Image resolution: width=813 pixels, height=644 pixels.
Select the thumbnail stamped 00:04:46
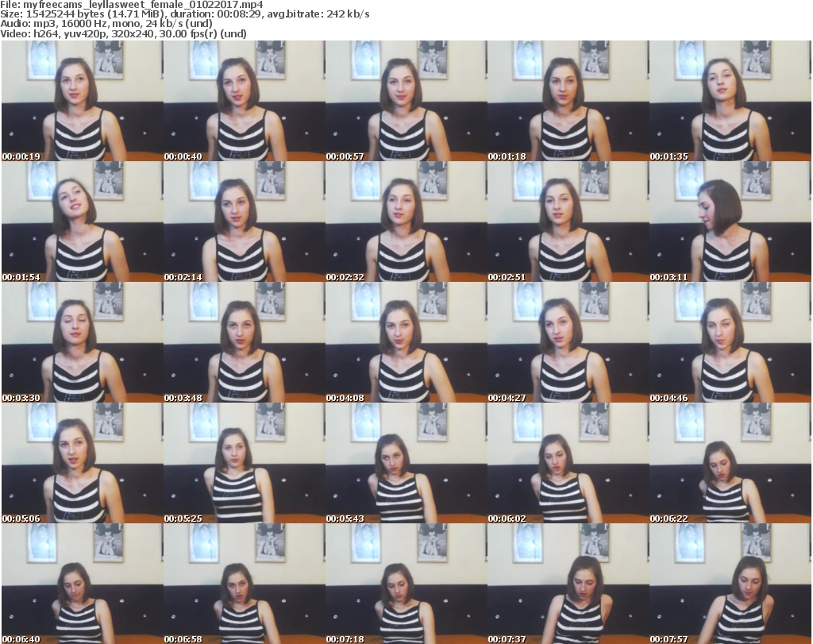tap(730, 343)
